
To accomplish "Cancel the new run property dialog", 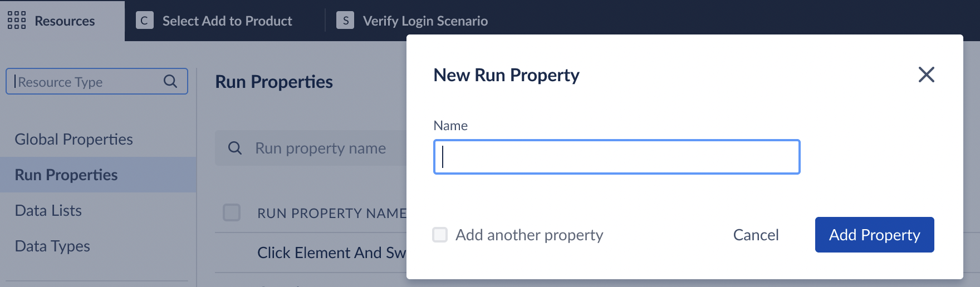I will 756,235.
